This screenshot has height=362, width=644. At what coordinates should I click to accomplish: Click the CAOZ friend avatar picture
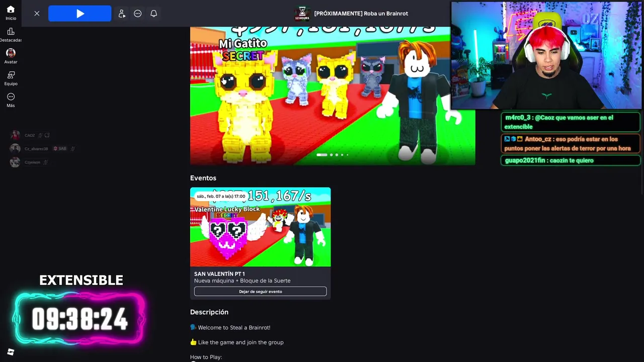pos(15,135)
